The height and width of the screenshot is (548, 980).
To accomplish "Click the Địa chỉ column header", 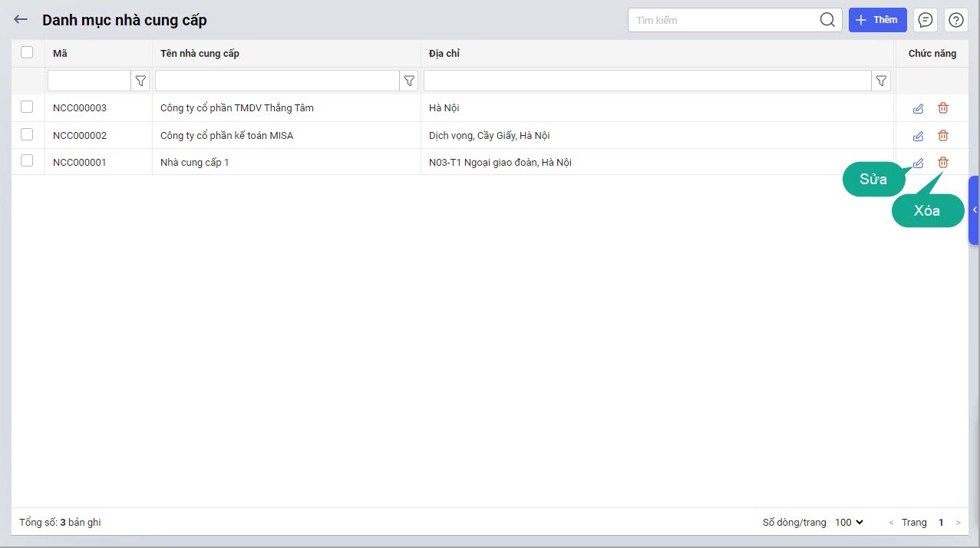I will [444, 54].
